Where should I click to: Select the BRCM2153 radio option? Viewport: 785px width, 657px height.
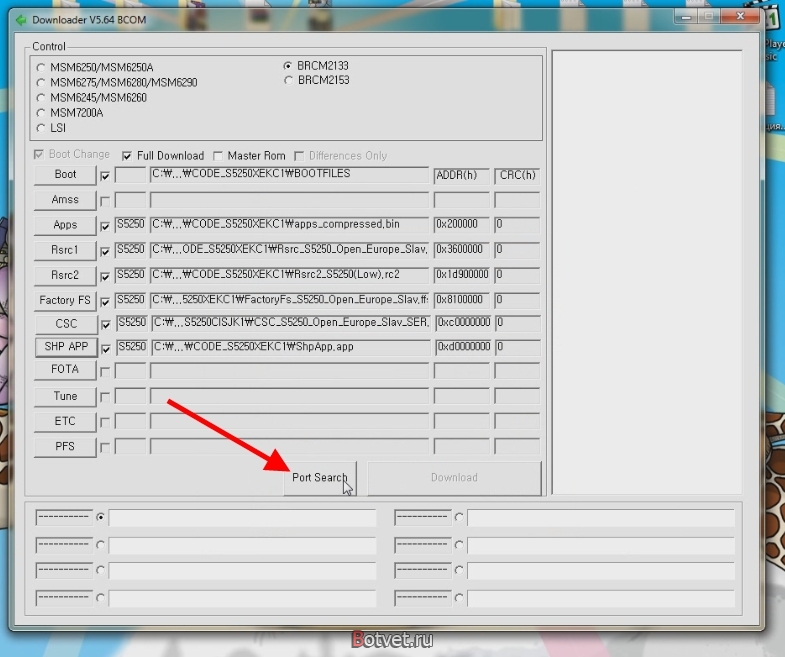point(288,80)
